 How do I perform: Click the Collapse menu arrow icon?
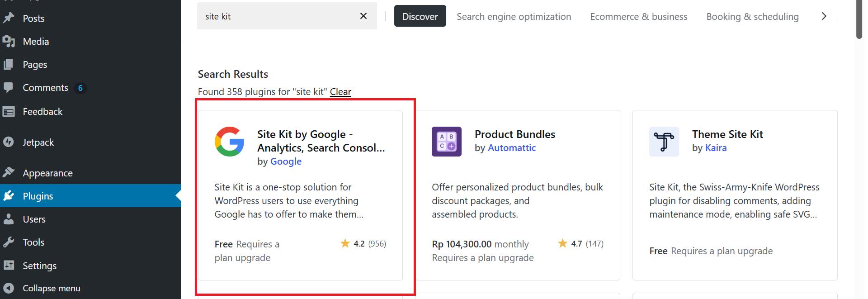[x=9, y=288]
